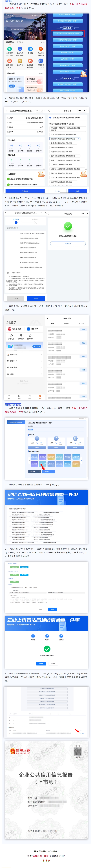Check the agreement checkbox above the notice
This screenshot has height=868, width=93.
(x=8, y=273)
